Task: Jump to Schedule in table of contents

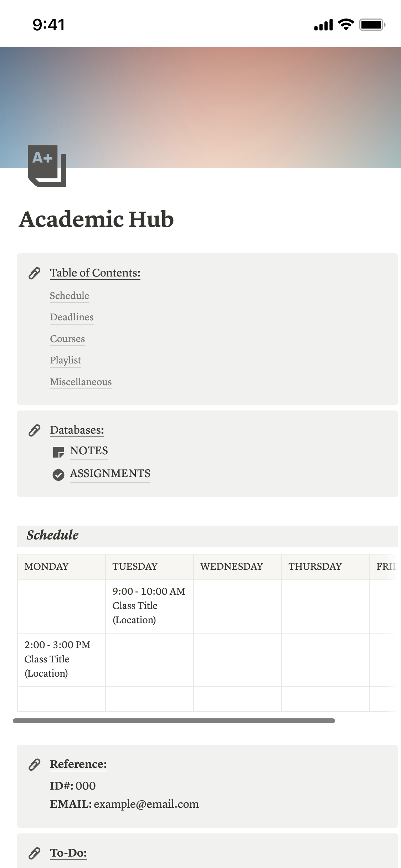Action: 70,296
